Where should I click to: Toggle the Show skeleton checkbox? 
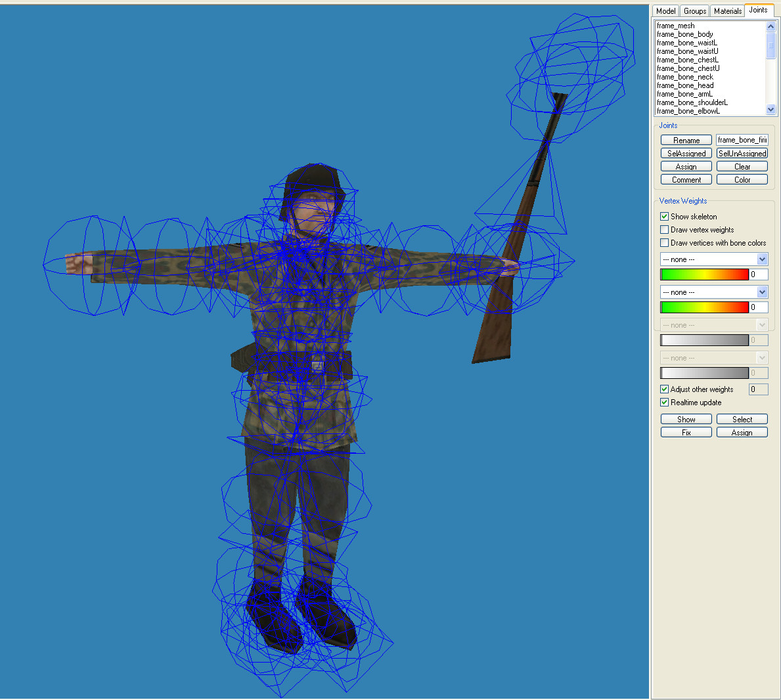point(664,217)
